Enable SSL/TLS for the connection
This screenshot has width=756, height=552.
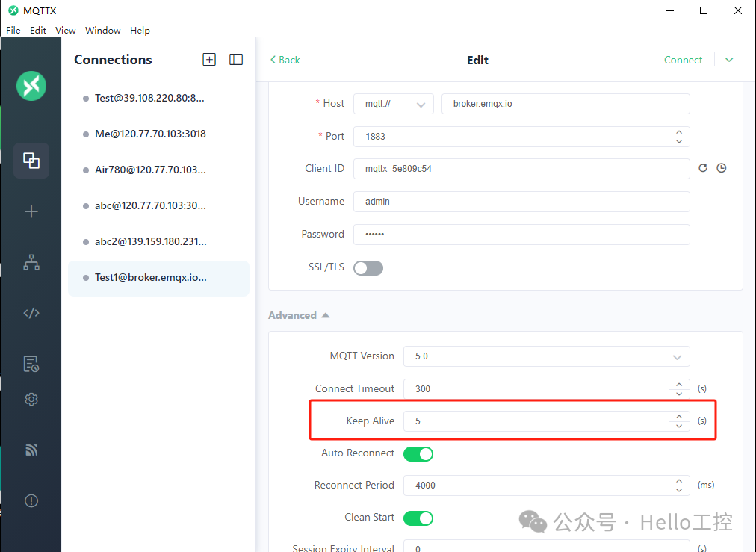pyautogui.click(x=368, y=267)
